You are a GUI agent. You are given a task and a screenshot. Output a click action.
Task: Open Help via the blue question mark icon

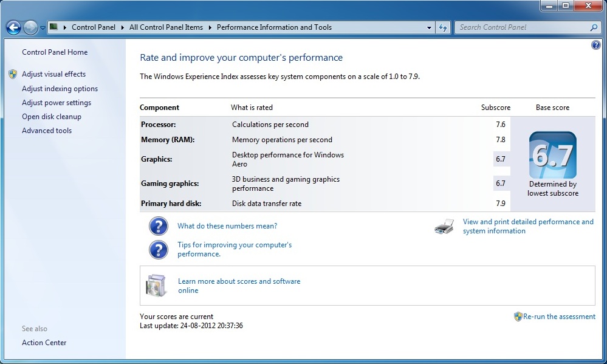[x=595, y=46]
